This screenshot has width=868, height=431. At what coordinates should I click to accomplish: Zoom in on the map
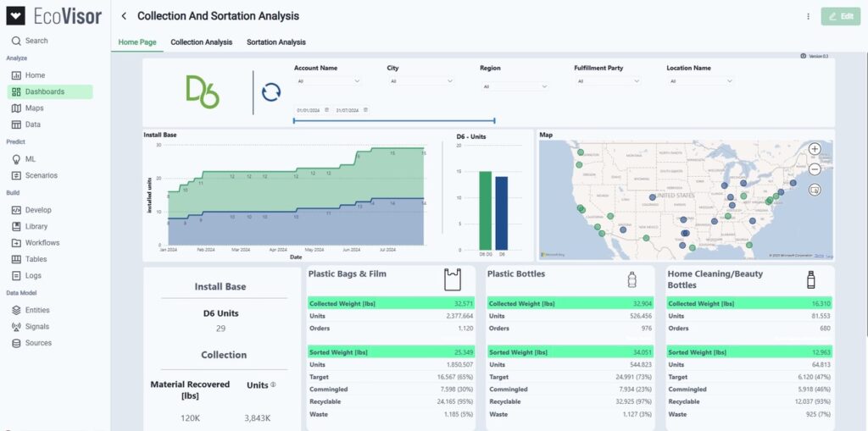(x=815, y=149)
